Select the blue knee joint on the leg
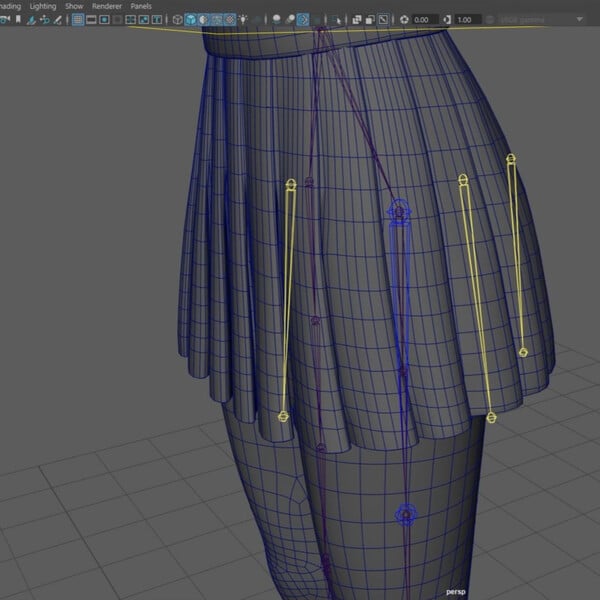This screenshot has width=600, height=600. pos(406,515)
